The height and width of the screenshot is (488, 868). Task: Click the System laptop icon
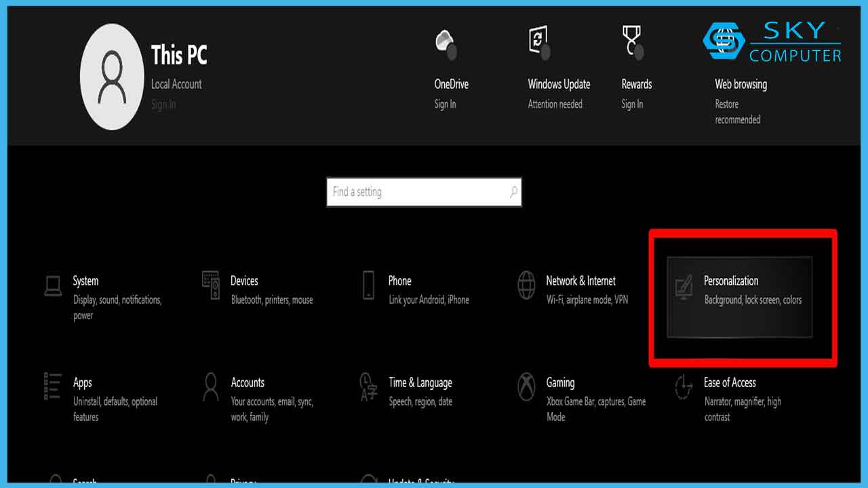pos(53,285)
